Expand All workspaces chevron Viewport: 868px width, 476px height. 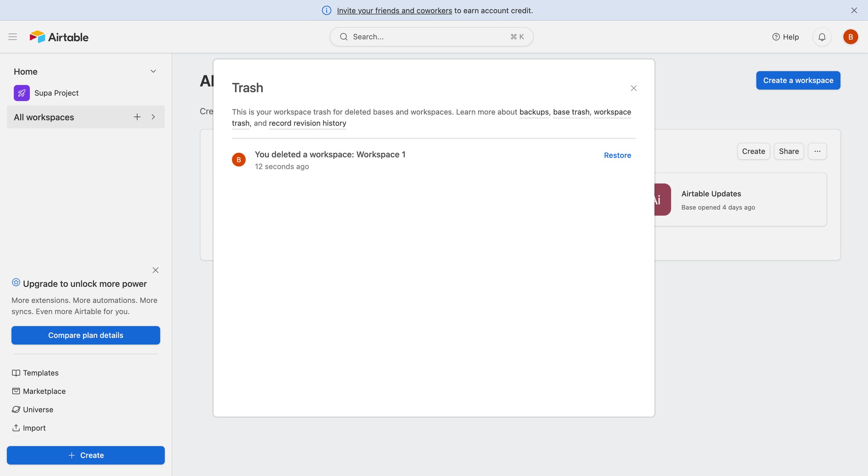[153, 117]
